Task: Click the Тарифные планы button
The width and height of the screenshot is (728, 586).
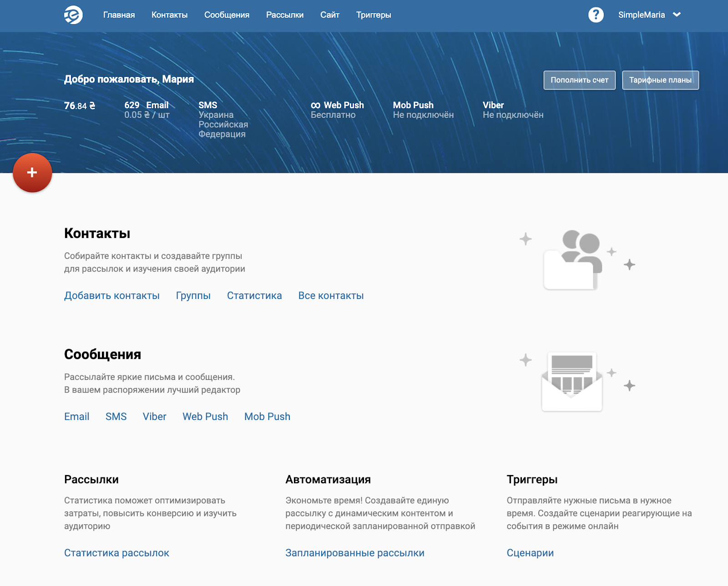Action: click(660, 80)
